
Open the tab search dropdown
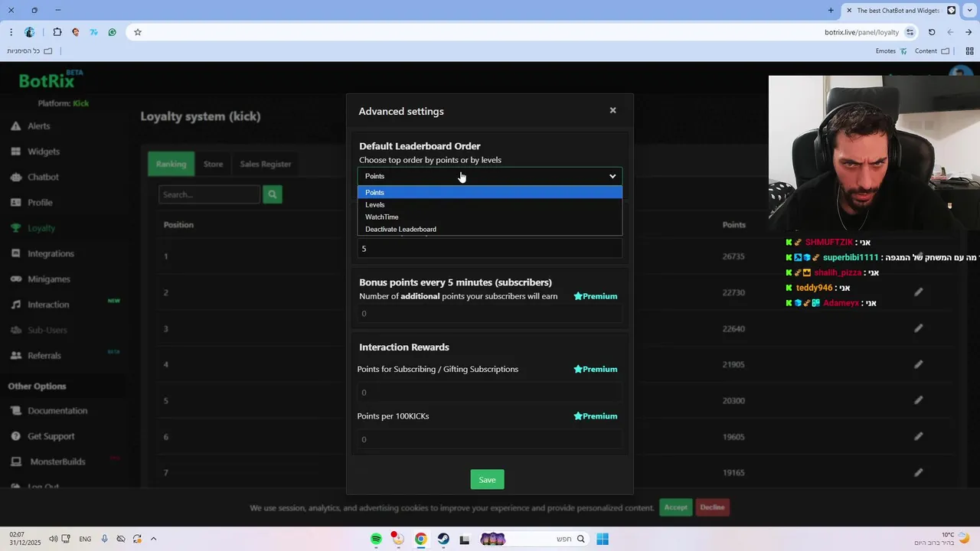970,11
